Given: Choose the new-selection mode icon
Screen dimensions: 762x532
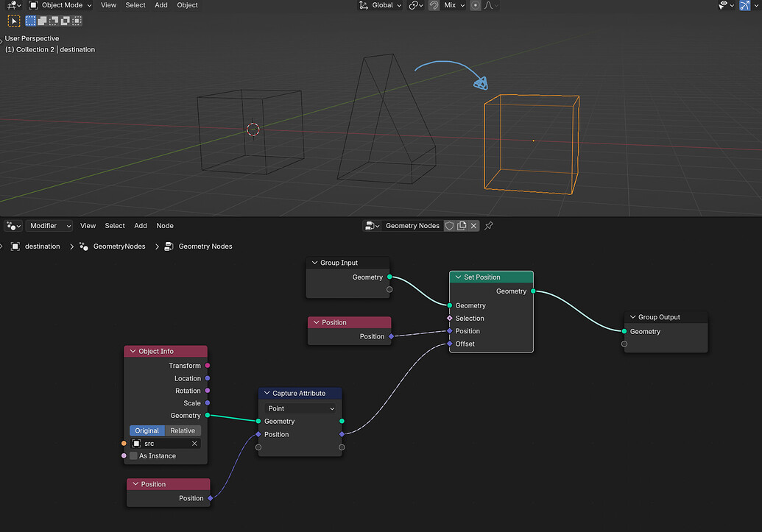Looking at the screenshot, I should point(31,21).
